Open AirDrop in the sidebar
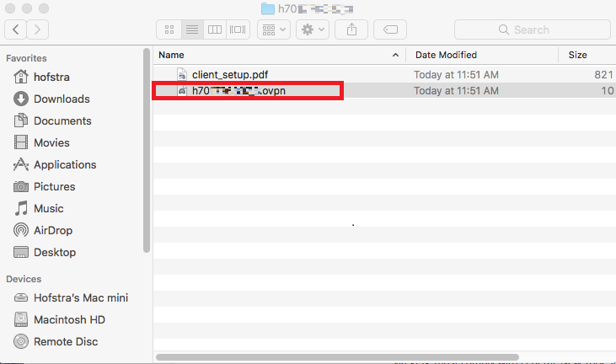This screenshot has height=364, width=616. click(53, 231)
